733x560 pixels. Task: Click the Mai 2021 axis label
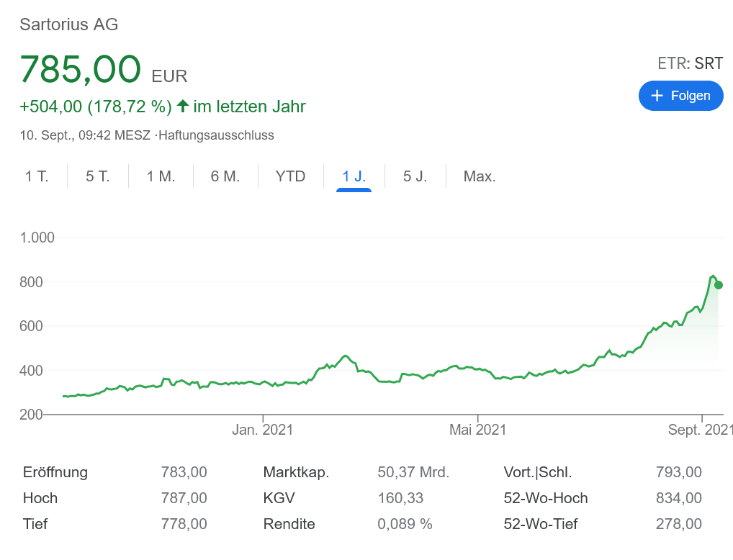(477, 430)
